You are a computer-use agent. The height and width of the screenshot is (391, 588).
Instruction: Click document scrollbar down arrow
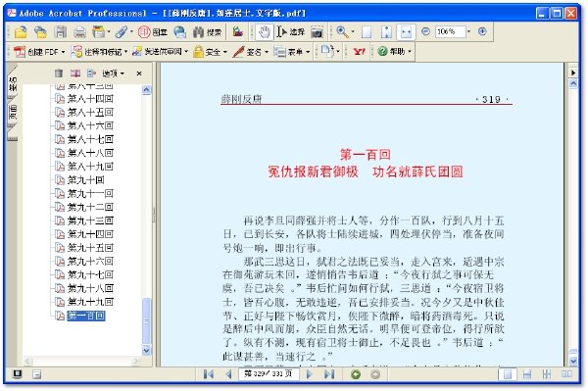click(x=573, y=361)
